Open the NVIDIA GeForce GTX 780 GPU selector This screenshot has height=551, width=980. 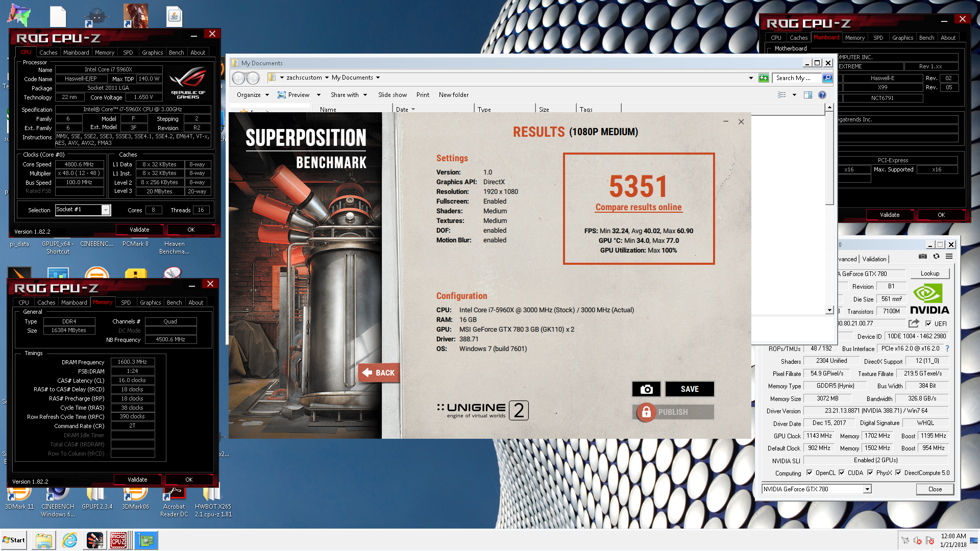[x=867, y=489]
